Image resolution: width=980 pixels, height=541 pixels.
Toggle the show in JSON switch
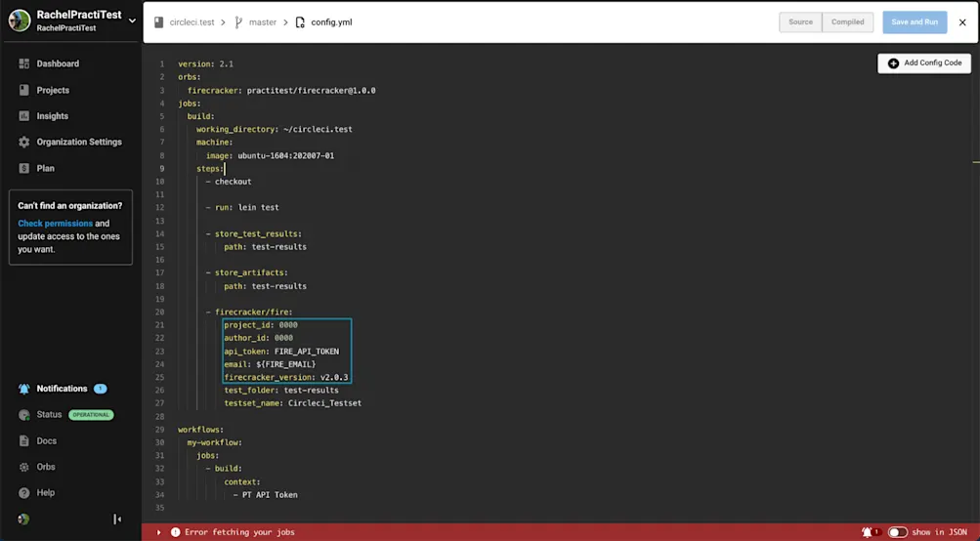[x=898, y=532]
